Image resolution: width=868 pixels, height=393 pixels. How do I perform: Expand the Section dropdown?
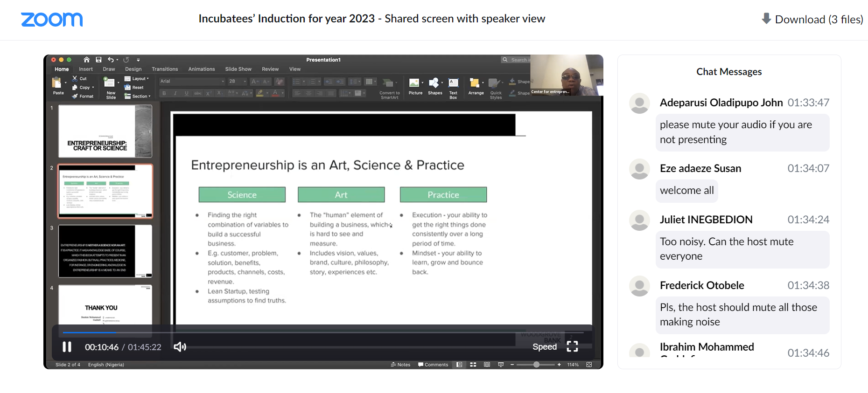tap(138, 96)
